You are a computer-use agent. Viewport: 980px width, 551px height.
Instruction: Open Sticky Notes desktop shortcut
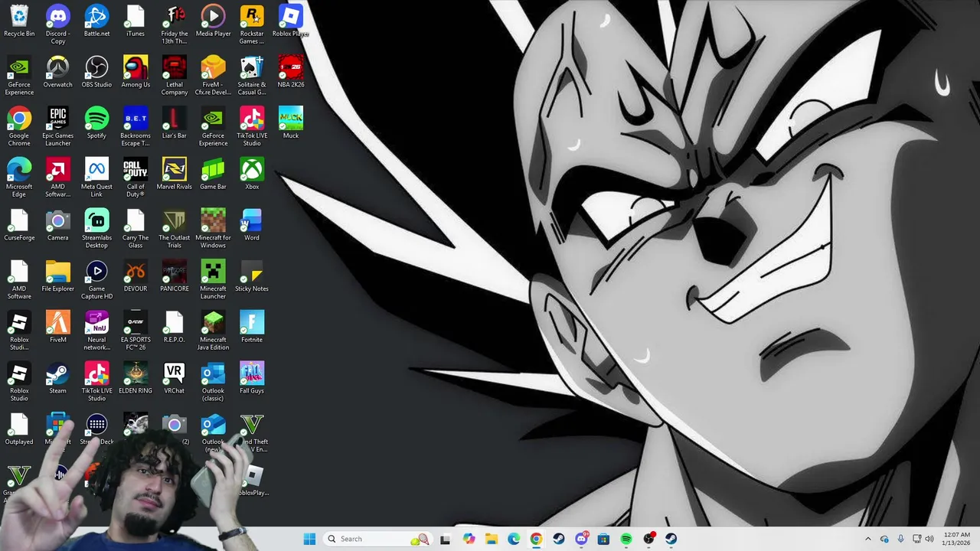click(252, 275)
